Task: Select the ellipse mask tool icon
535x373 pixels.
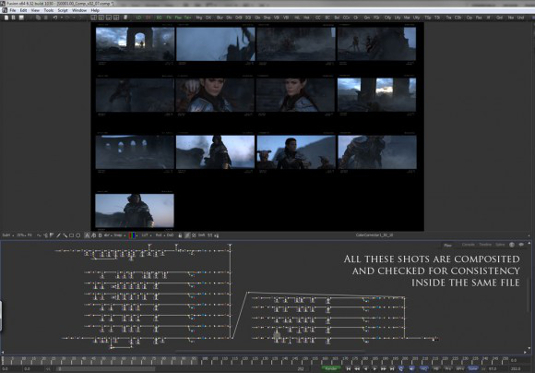Action: (78, 235)
